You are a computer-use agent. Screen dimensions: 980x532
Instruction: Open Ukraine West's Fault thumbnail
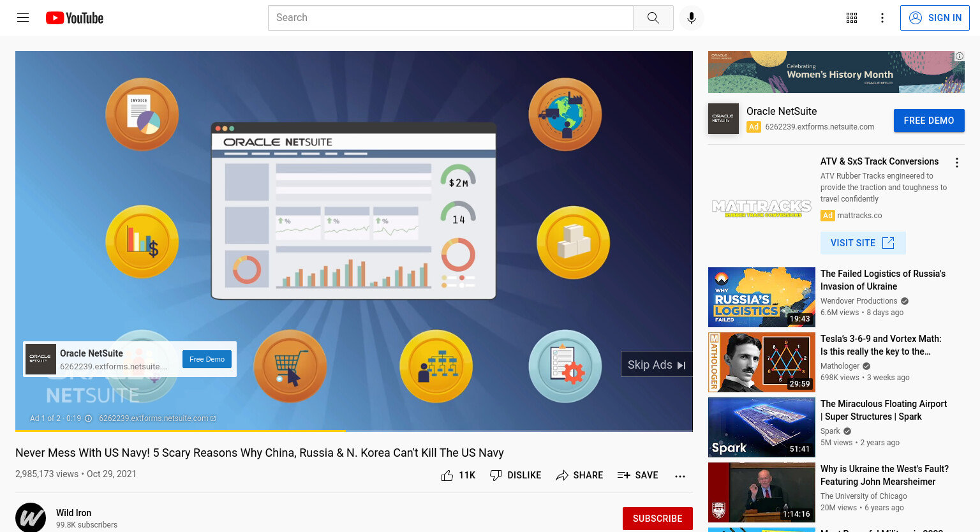(x=762, y=492)
